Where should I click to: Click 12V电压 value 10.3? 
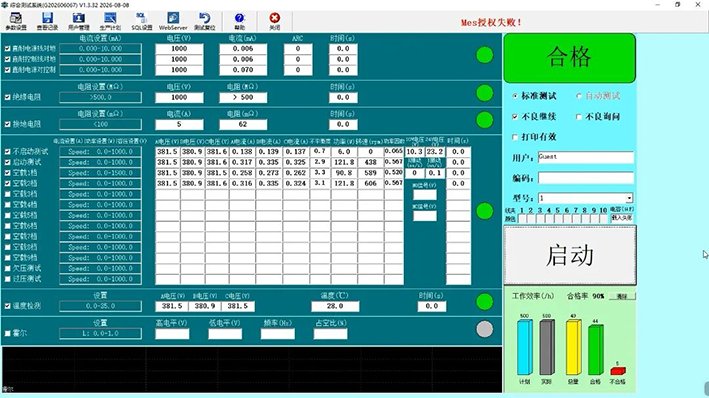pos(415,152)
